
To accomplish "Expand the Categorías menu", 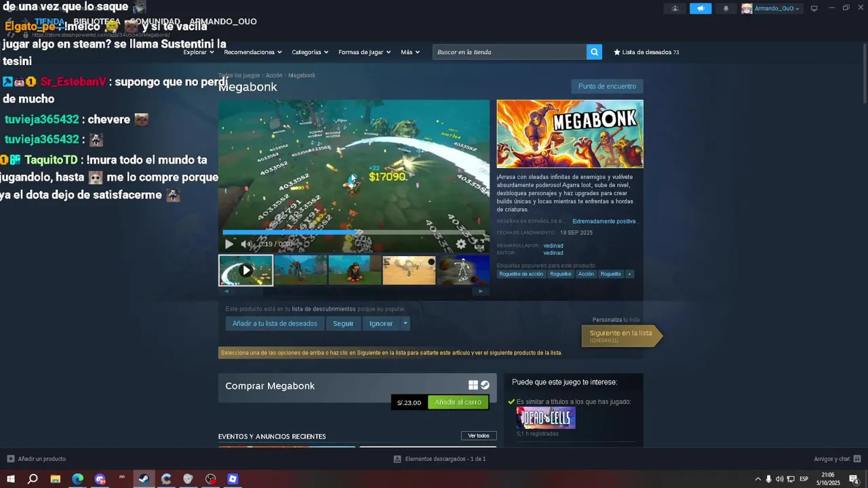I will [310, 52].
